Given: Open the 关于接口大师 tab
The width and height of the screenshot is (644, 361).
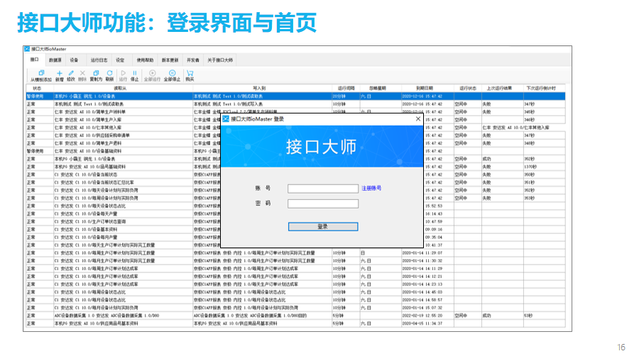Looking at the screenshot, I should click(220, 60).
